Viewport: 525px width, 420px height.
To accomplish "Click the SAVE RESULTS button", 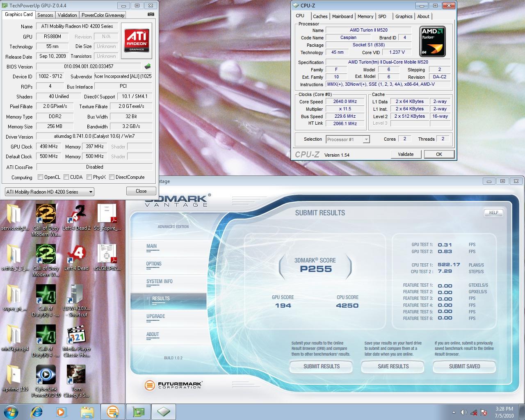I will [393, 366].
